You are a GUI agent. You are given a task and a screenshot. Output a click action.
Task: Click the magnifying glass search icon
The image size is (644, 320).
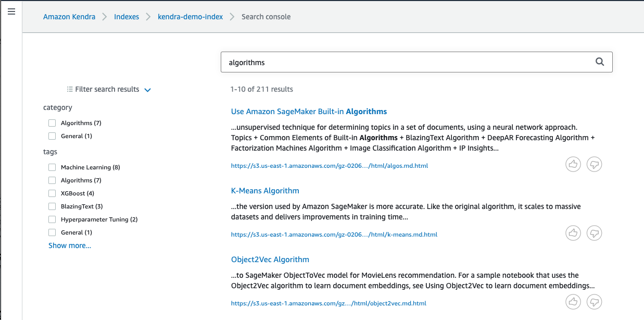[600, 62]
